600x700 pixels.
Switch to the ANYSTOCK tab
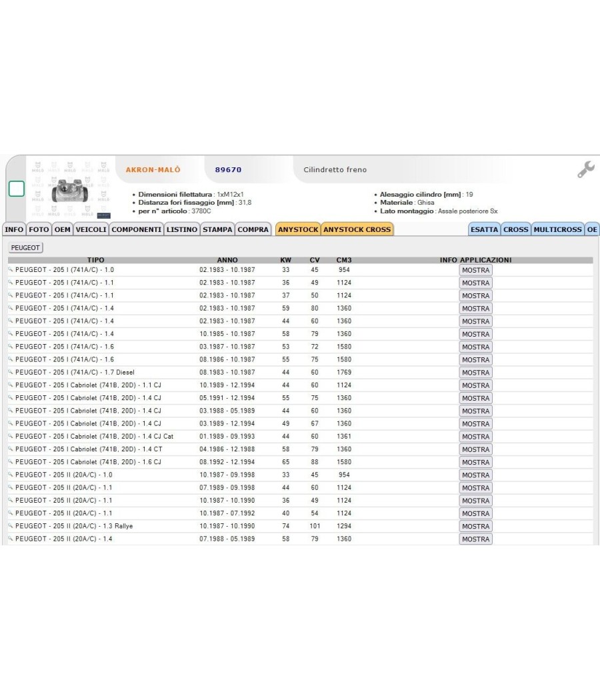tap(298, 229)
